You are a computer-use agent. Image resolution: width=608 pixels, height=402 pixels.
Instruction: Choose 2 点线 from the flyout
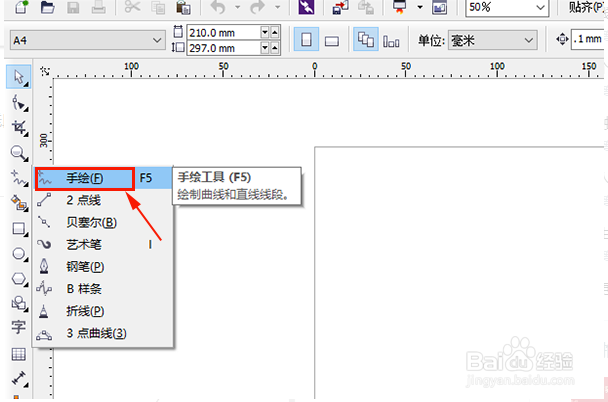point(104,200)
